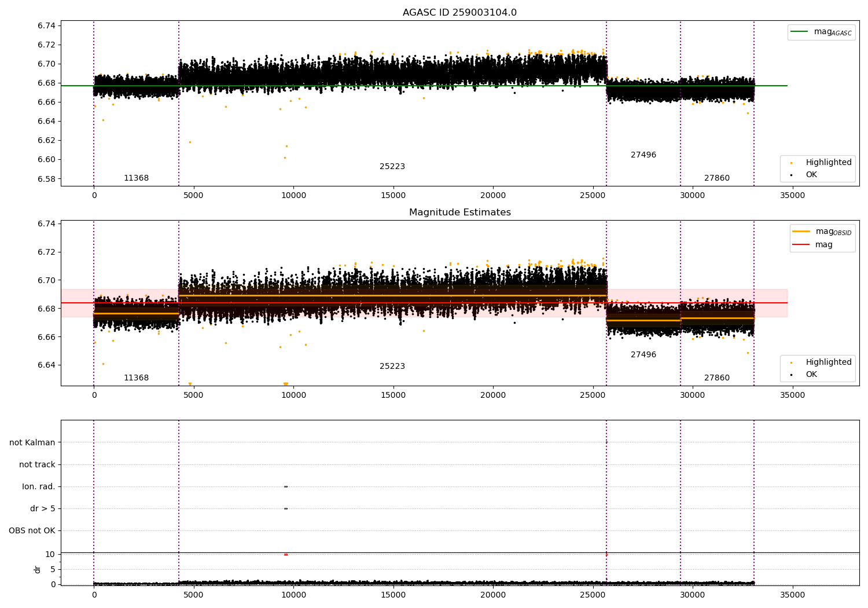Click the 6.62 y-axis tick label
This screenshot has width=868, height=608.
coord(46,141)
